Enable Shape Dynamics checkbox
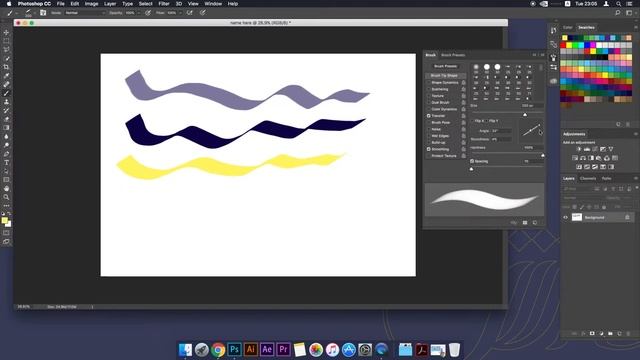The image size is (640, 360). [429, 82]
